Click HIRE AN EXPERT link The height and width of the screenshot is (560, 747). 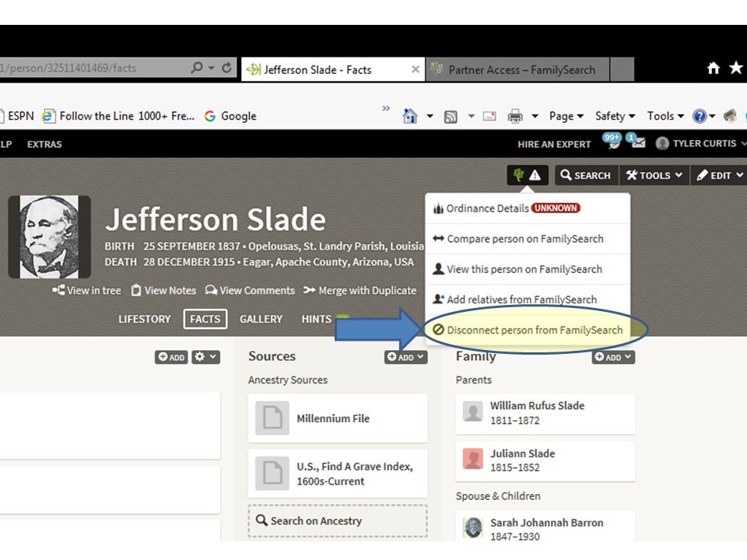point(554,144)
